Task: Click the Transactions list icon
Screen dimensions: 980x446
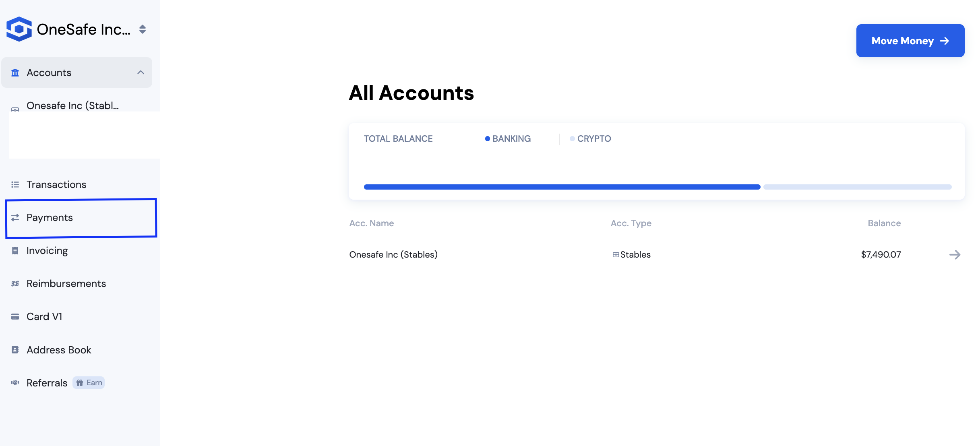Action: pyautogui.click(x=15, y=184)
